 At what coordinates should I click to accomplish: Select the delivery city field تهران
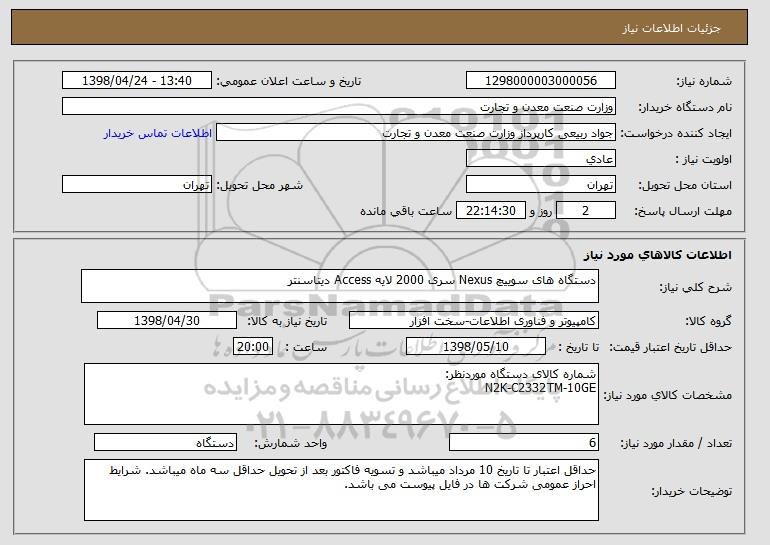(x=137, y=185)
